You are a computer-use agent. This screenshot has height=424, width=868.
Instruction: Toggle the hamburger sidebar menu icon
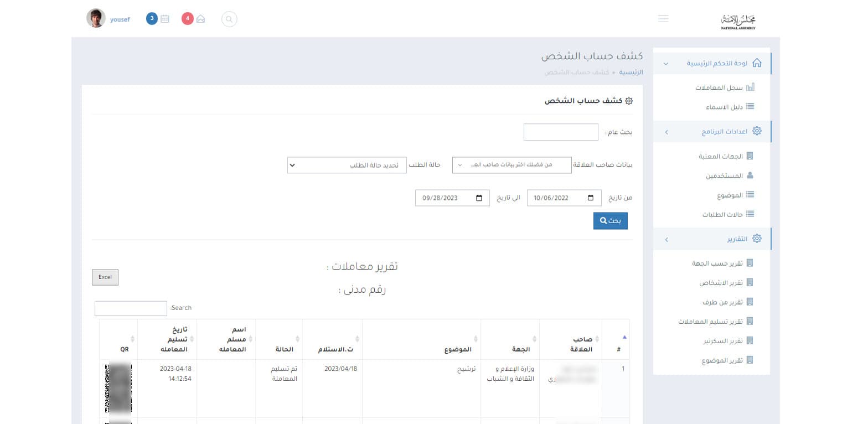(663, 19)
